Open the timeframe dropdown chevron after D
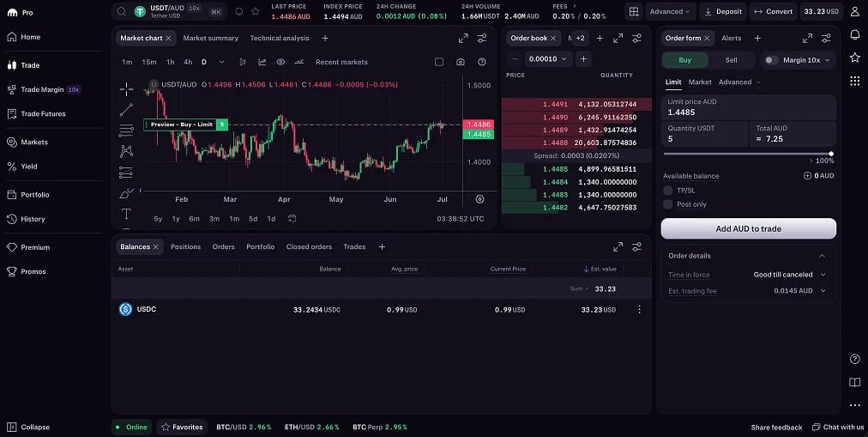 (222, 62)
